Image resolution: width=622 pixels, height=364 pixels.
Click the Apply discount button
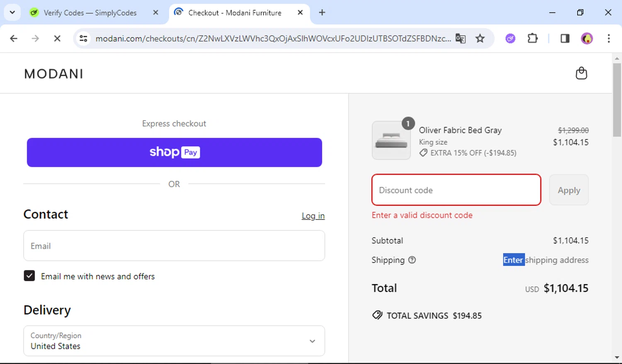(x=569, y=190)
